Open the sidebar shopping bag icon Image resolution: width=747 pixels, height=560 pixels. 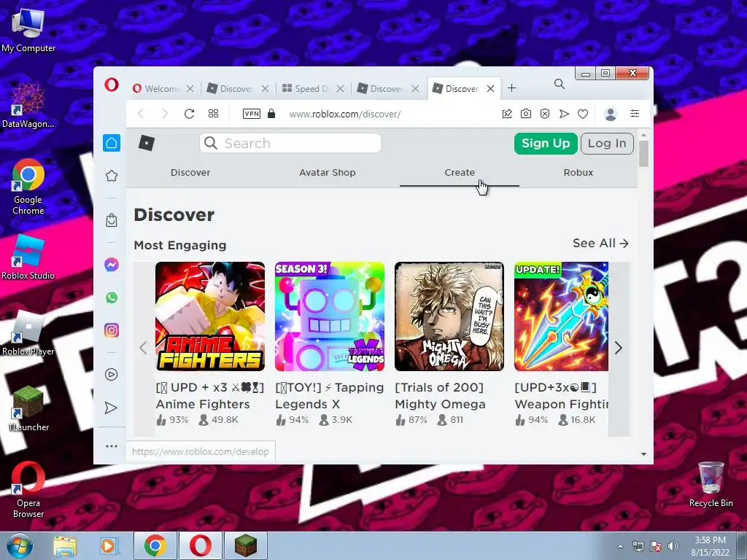point(112,220)
